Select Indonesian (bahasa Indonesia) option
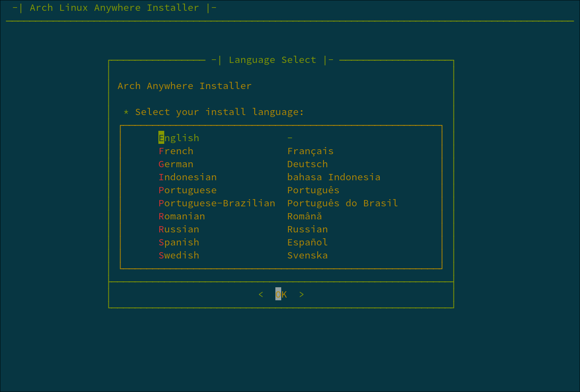Viewport: 580px width, 392px height. point(187,177)
